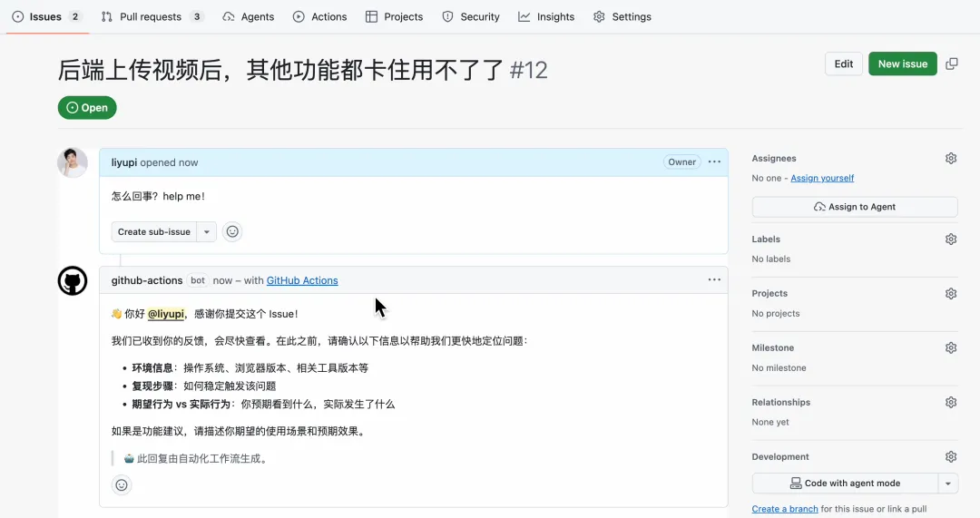This screenshot has height=518, width=980.
Task: Edit Development with the gear icon
Action: (951, 456)
